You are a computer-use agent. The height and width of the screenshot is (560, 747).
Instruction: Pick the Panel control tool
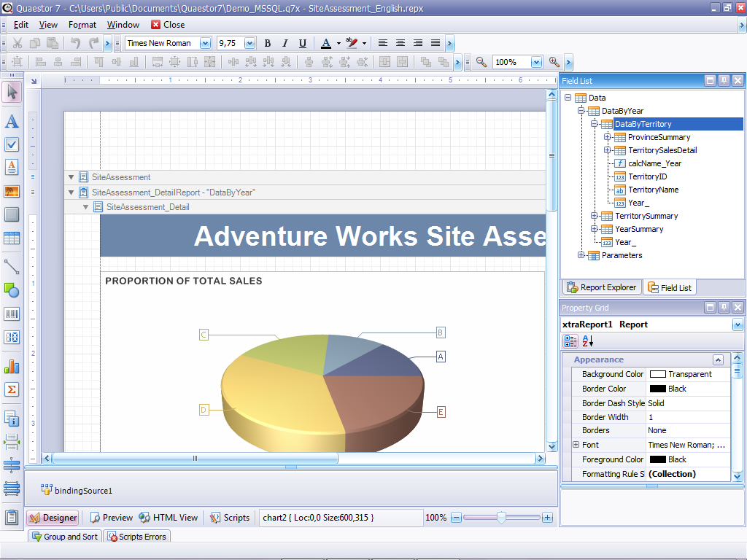[x=12, y=214]
